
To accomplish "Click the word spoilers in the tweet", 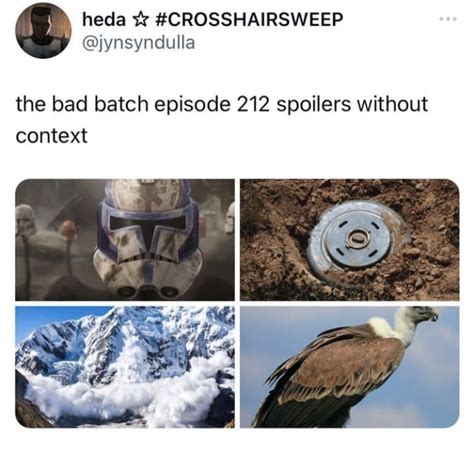I will pyautogui.click(x=314, y=104).
